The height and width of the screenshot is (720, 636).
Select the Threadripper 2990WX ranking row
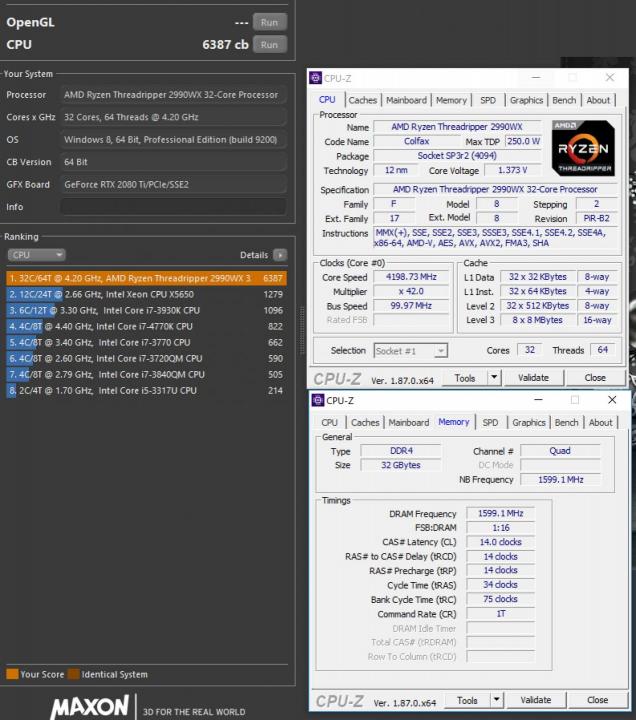coord(146,278)
